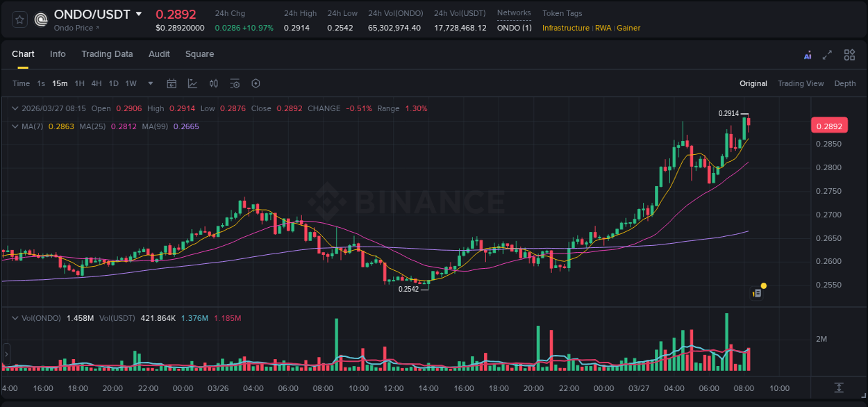Select the 1H timeframe

[78, 83]
